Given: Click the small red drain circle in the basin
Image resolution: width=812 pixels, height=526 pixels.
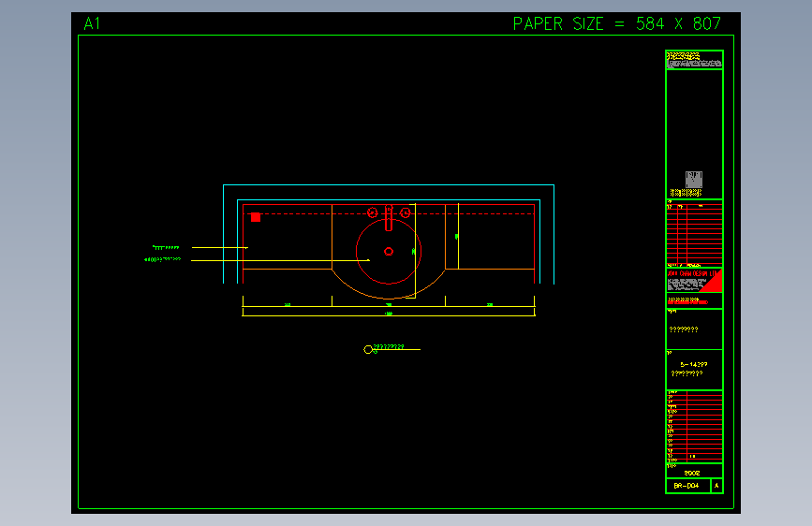Looking at the screenshot, I should [389, 252].
